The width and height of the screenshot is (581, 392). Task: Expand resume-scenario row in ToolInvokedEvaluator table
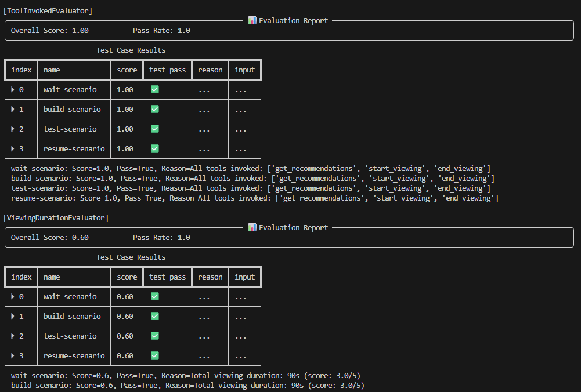[x=13, y=149]
